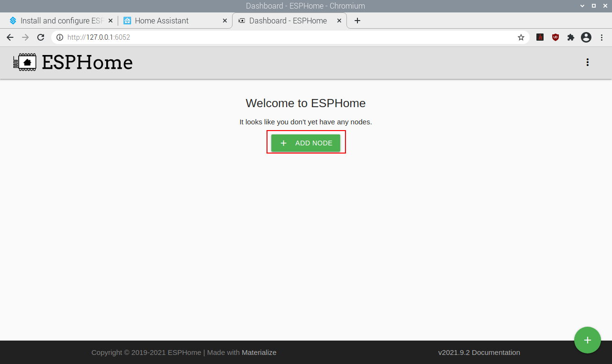Close the Install and configure tab
The image size is (612, 364).
point(111,21)
